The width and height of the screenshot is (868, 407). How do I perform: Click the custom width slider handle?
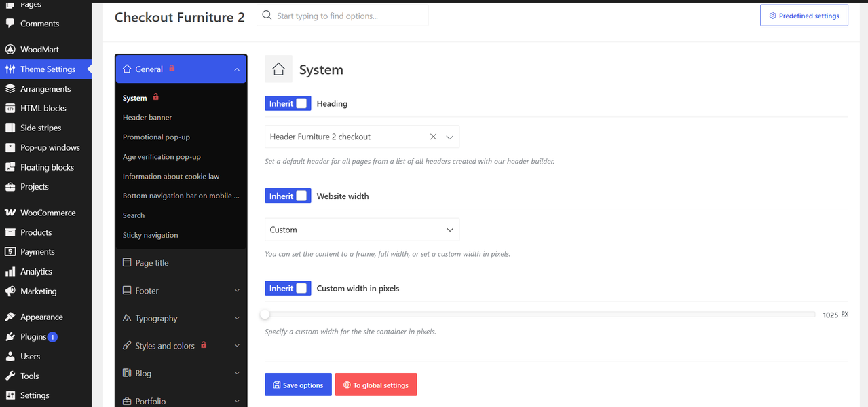pyautogui.click(x=265, y=314)
